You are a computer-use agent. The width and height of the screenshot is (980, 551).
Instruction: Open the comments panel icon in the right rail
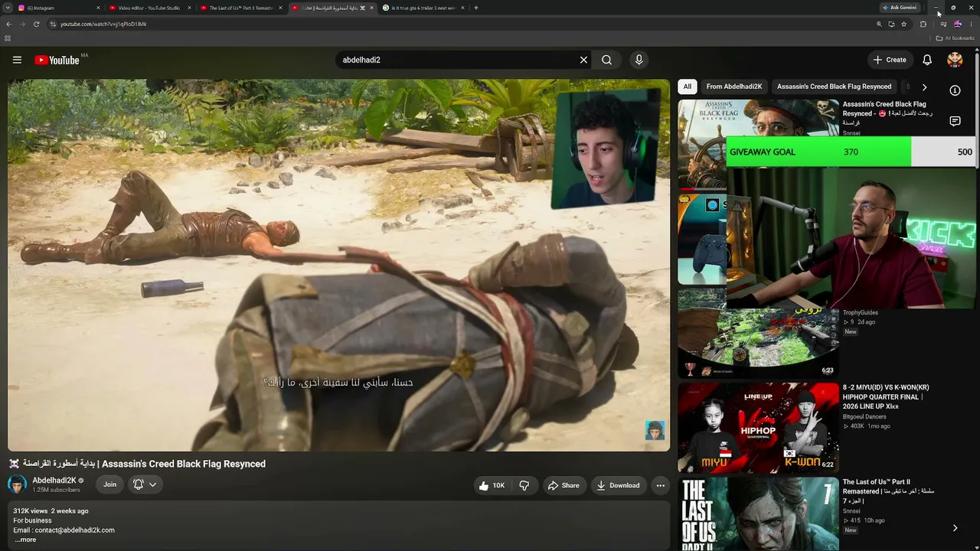[955, 121]
